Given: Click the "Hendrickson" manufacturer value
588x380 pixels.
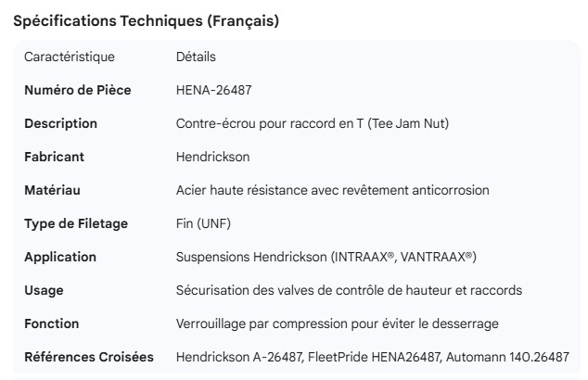Looking at the screenshot, I should (x=213, y=158).
